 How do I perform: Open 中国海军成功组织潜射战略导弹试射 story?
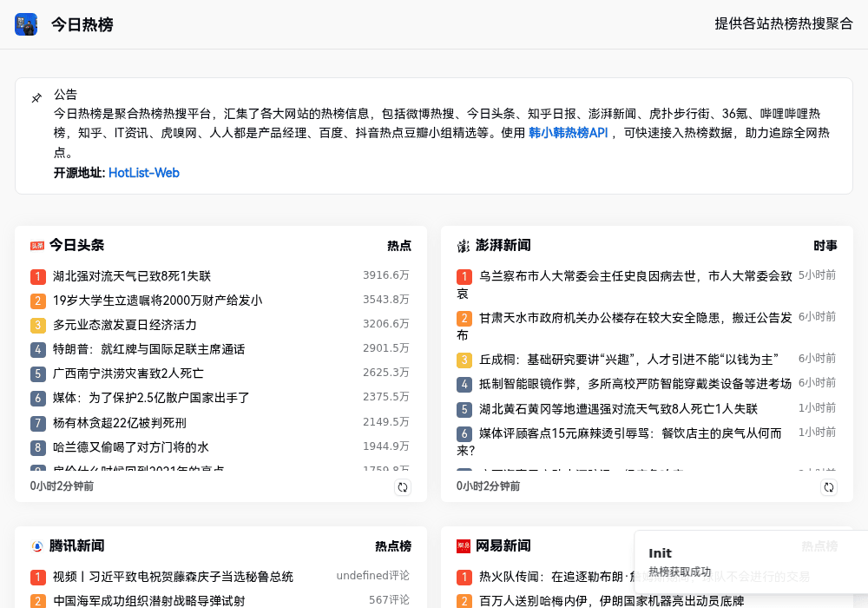(149, 601)
